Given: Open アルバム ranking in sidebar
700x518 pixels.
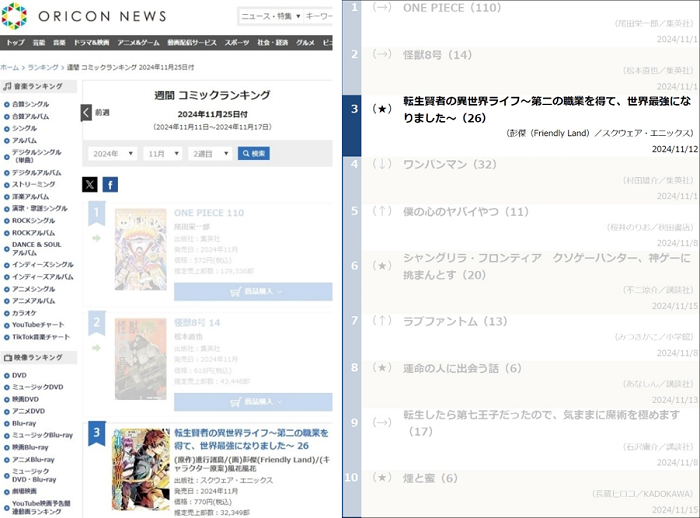Looking at the screenshot, I should click(x=25, y=141).
